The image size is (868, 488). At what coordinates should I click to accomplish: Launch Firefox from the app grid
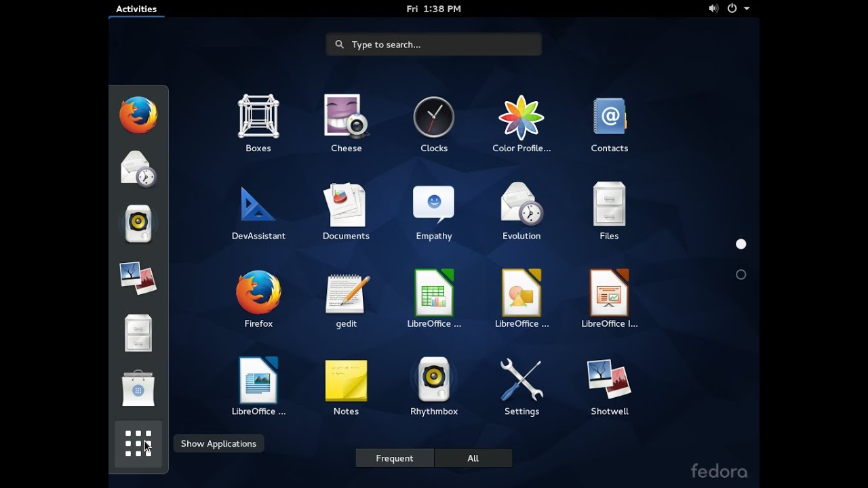258,298
